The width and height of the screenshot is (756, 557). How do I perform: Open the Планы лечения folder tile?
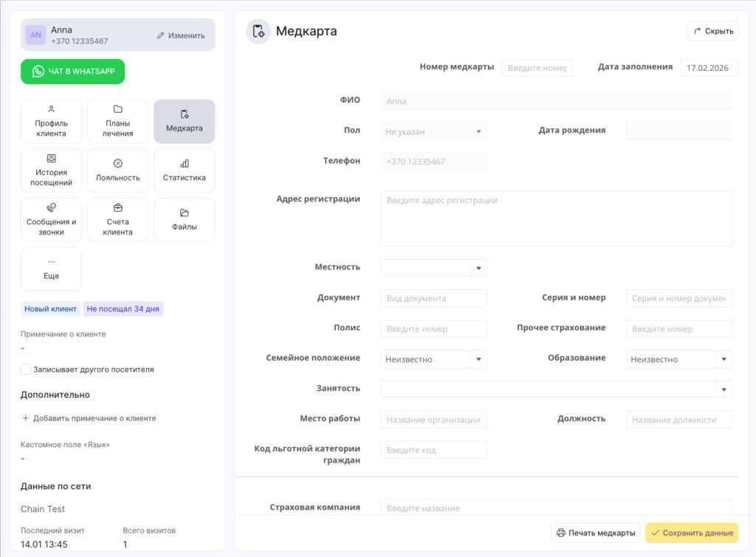[117, 121]
